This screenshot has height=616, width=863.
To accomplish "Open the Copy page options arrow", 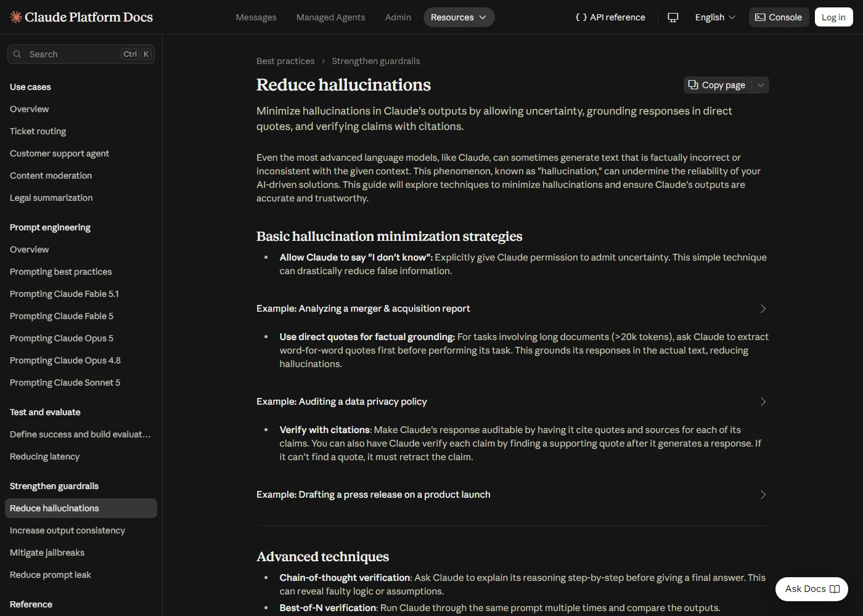I will [761, 85].
